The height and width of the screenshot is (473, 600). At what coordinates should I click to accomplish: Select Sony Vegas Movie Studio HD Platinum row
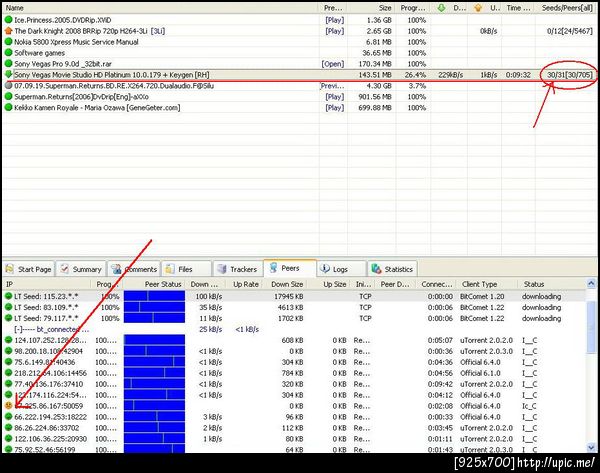point(300,75)
